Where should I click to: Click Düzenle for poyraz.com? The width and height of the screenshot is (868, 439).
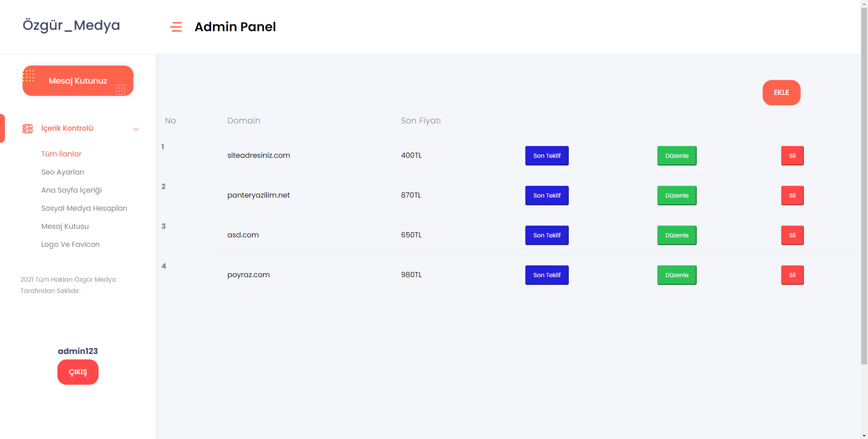point(677,275)
